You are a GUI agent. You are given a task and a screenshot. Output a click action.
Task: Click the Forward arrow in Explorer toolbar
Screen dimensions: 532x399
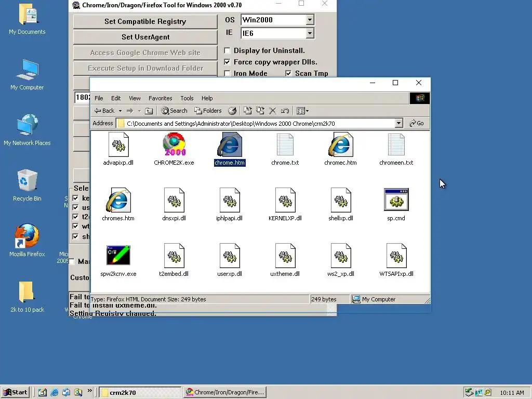click(129, 111)
